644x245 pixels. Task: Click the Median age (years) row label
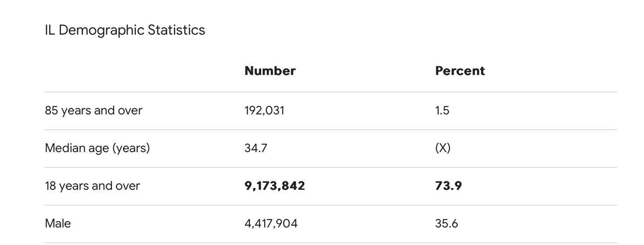coord(97,148)
